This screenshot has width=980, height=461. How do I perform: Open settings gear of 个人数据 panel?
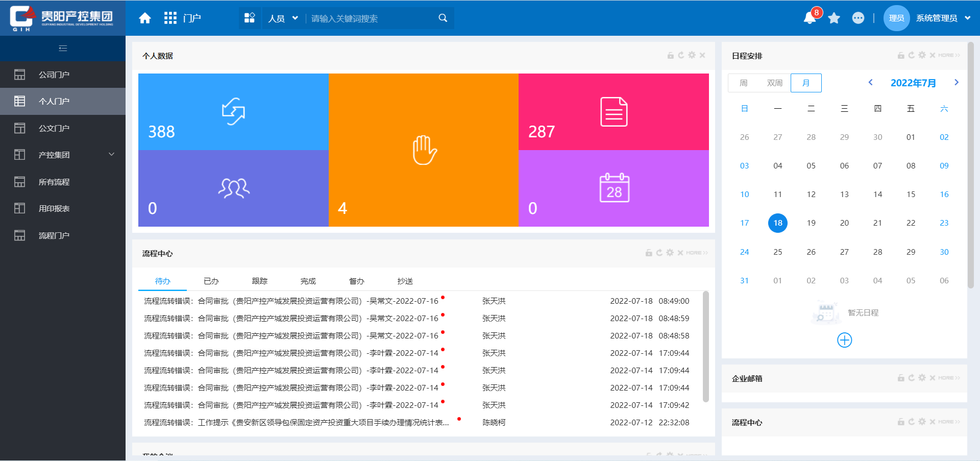tap(692, 55)
